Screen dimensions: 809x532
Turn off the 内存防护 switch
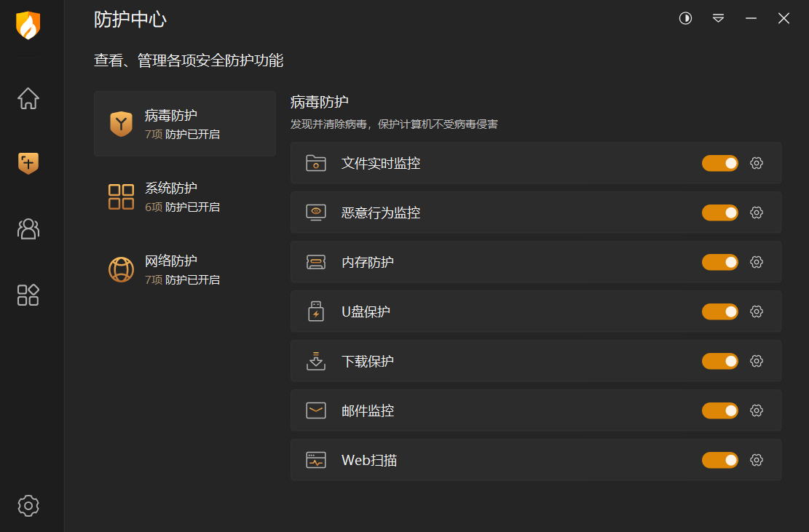pos(719,262)
